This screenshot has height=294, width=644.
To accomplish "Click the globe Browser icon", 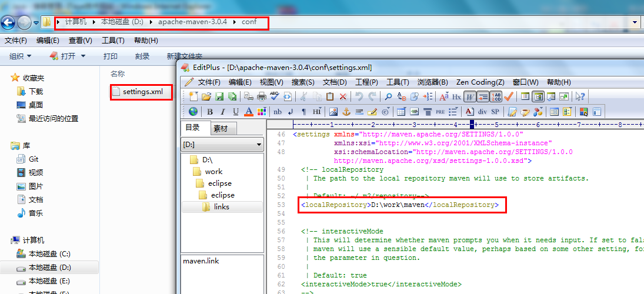I will (x=193, y=111).
